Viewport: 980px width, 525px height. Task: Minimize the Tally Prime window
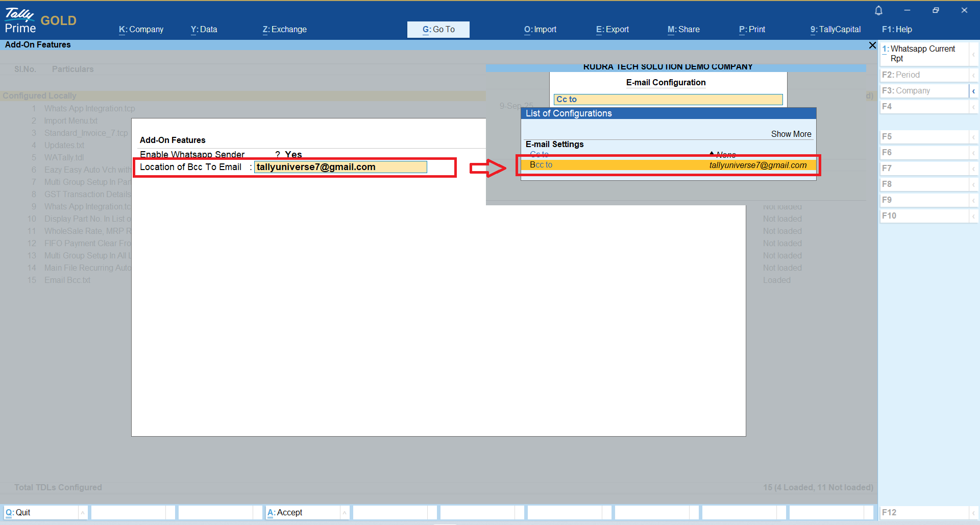pos(907,10)
